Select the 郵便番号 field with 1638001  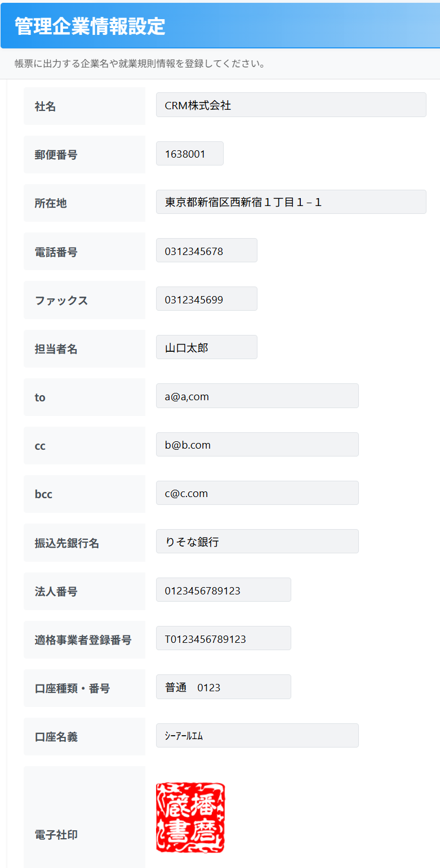tap(190, 153)
